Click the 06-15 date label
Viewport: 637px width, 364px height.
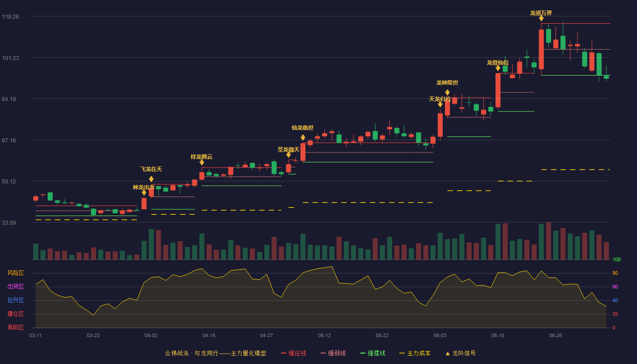pos(498,335)
